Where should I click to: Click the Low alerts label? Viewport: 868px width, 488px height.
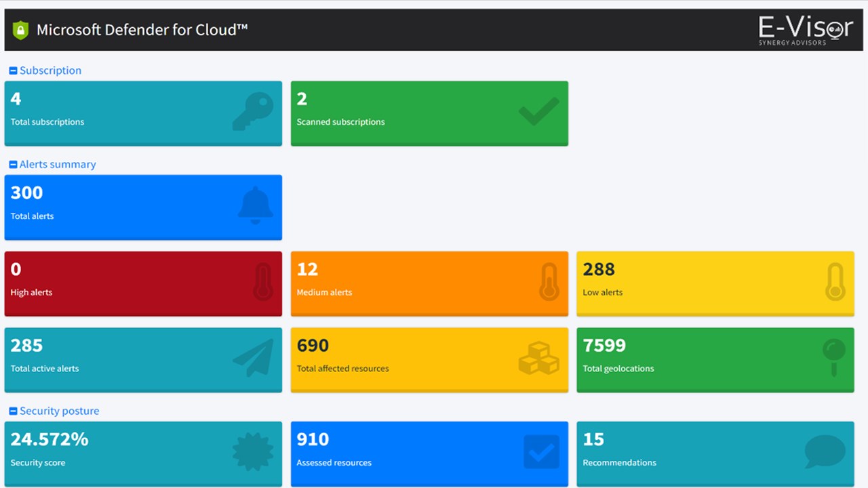603,293
